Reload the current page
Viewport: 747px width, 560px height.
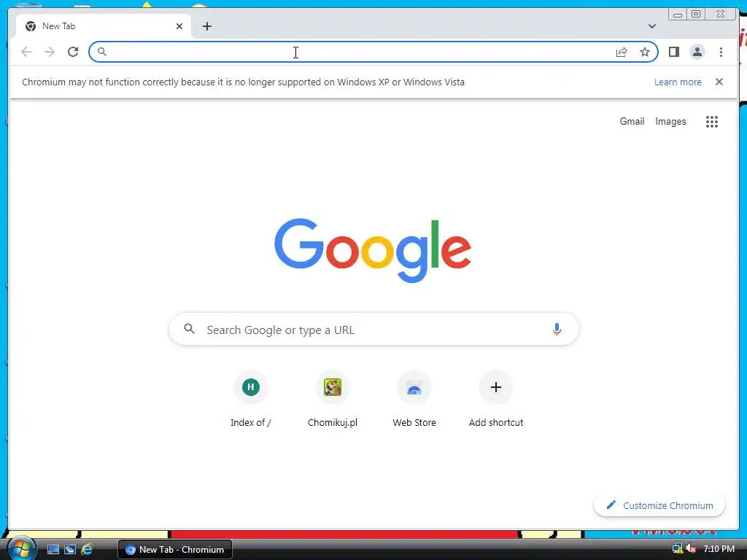click(73, 52)
